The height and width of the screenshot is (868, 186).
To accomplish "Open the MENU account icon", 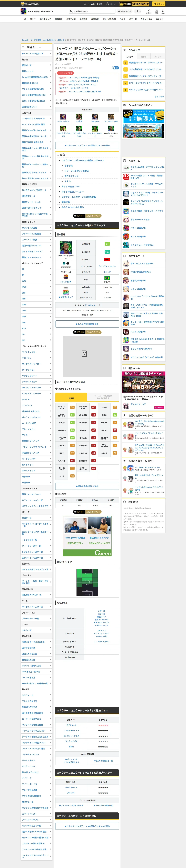I will tap(162, 11).
